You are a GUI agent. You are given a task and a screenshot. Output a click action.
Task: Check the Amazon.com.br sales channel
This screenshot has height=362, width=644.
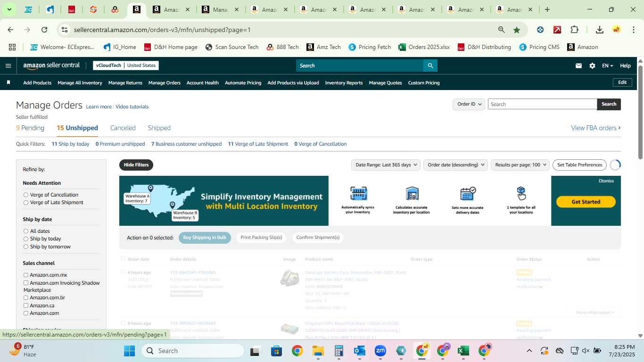pyautogui.click(x=26, y=297)
